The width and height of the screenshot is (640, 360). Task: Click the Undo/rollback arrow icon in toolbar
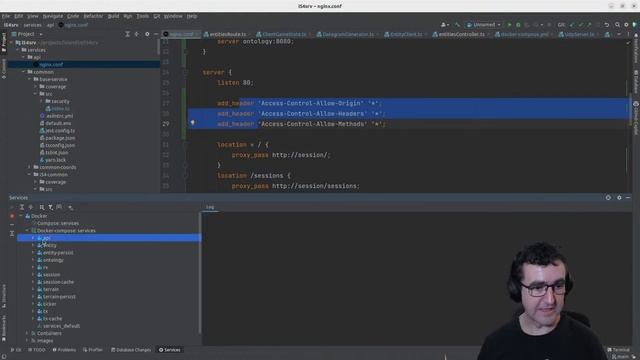pyautogui.click(x=607, y=25)
